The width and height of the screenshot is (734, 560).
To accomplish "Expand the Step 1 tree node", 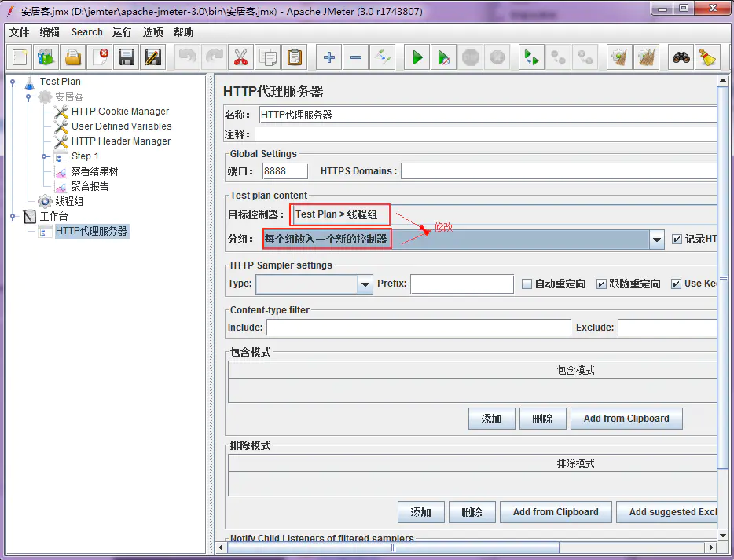I will click(x=45, y=156).
